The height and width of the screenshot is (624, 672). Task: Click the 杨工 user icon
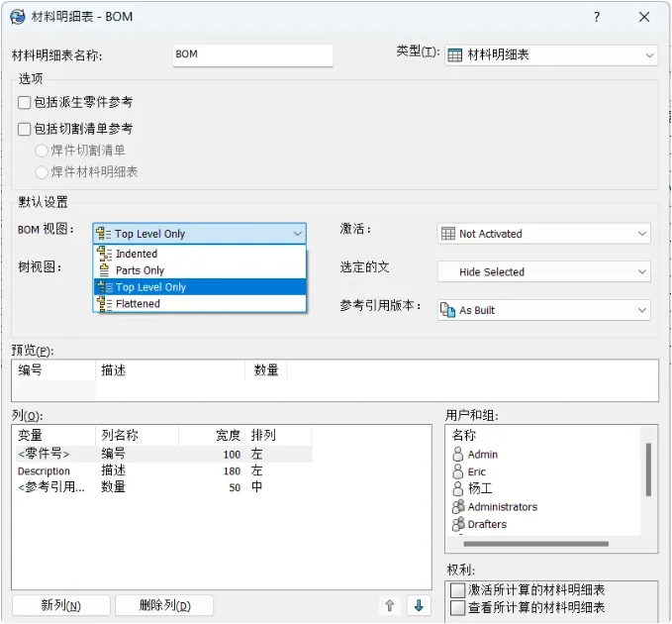click(457, 488)
